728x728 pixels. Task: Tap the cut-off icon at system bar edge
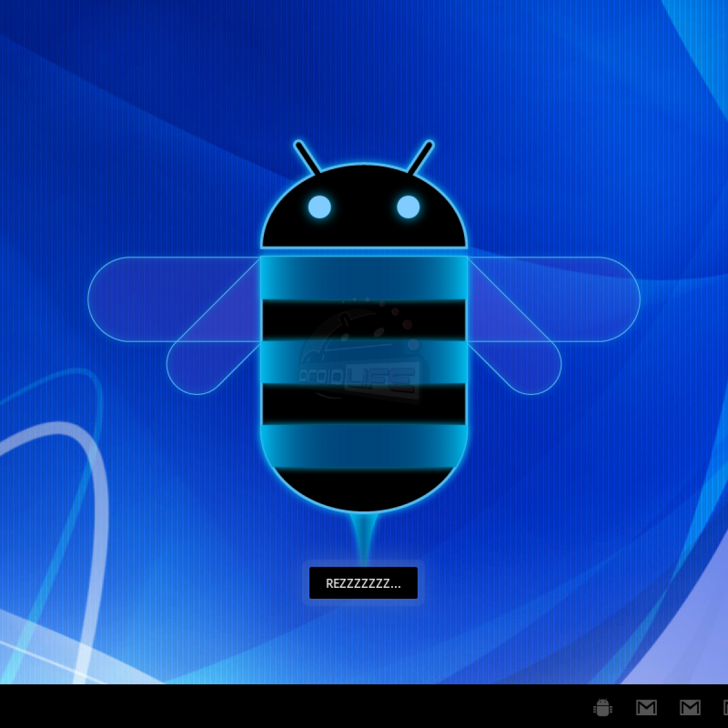(725, 707)
